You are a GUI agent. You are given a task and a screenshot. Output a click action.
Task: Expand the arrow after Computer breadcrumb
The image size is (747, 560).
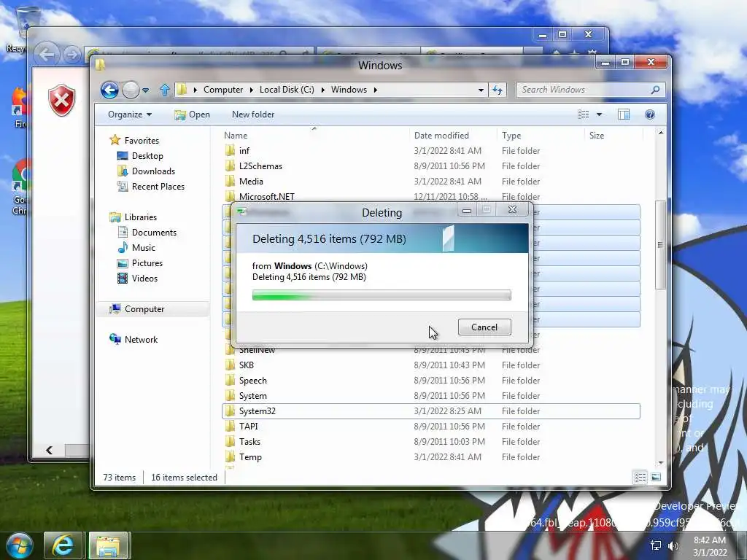click(252, 90)
